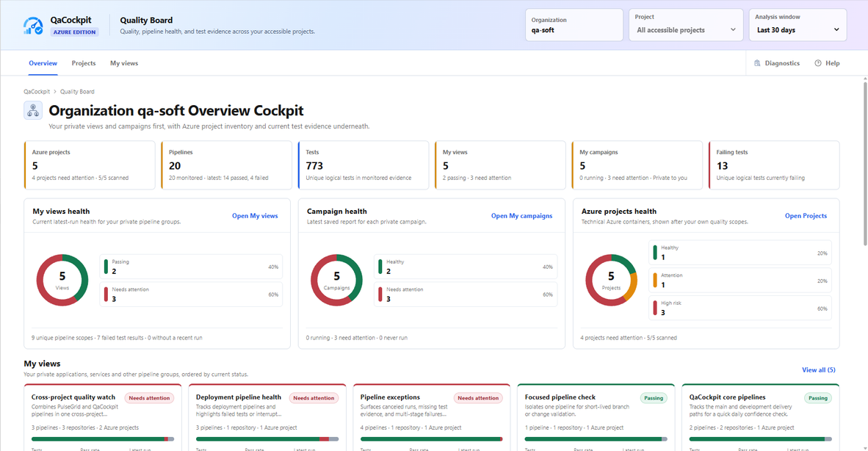The height and width of the screenshot is (451, 868).
Task: Open the Pipeline exceptions card
Action: tap(432, 418)
